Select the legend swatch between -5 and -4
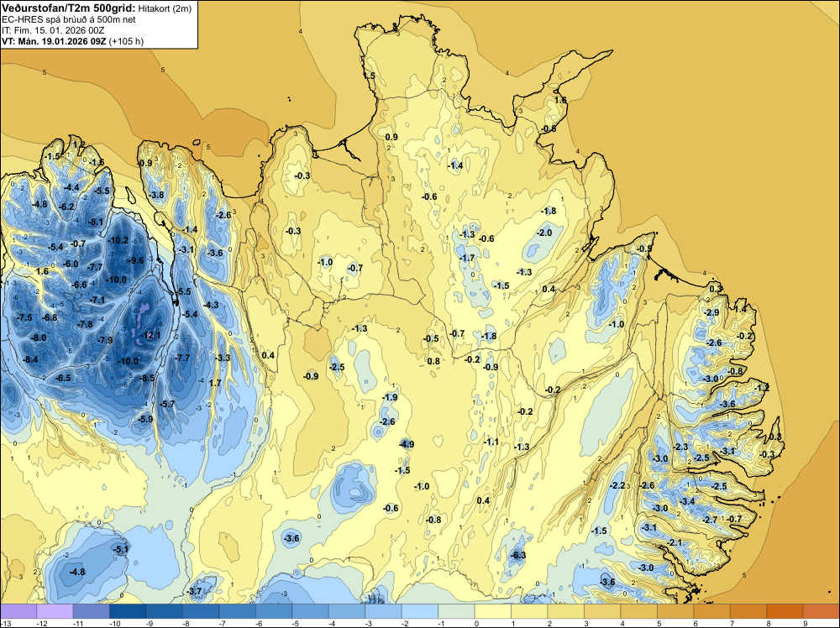 point(310,611)
